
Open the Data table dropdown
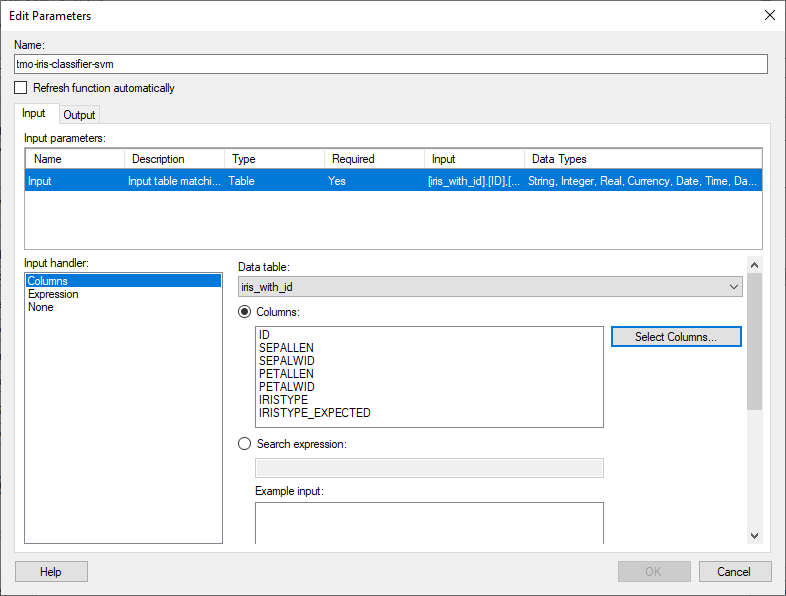click(x=490, y=287)
